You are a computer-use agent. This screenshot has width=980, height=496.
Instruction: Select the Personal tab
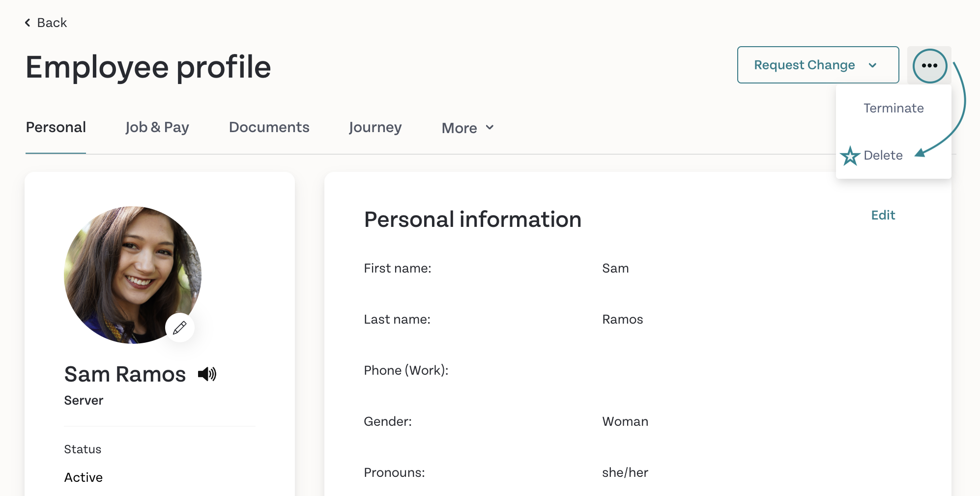pos(56,127)
